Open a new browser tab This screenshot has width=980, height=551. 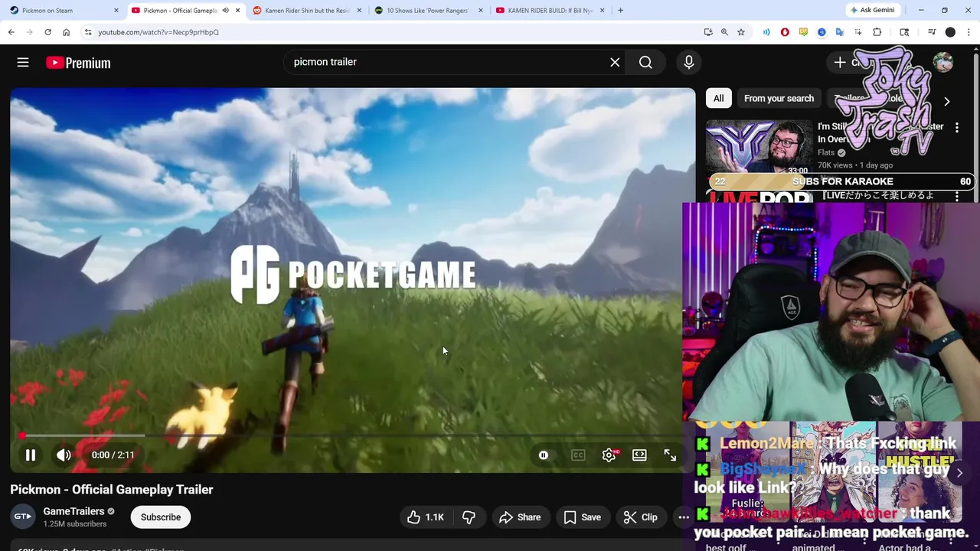click(620, 10)
